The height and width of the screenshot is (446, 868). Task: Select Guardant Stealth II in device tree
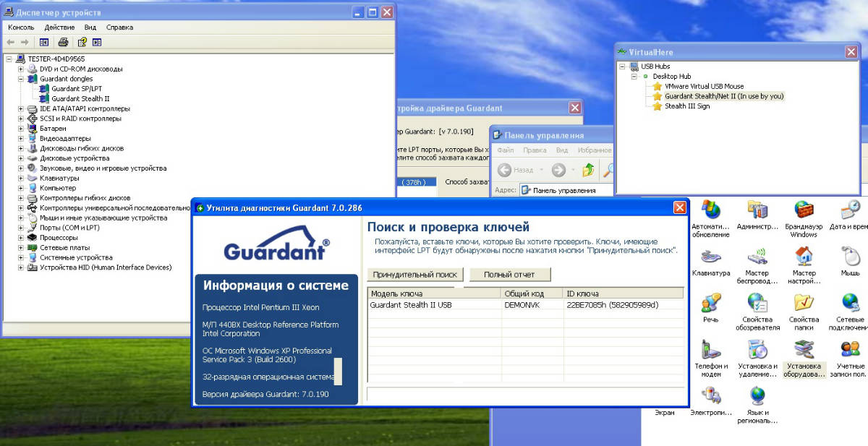tap(80, 99)
